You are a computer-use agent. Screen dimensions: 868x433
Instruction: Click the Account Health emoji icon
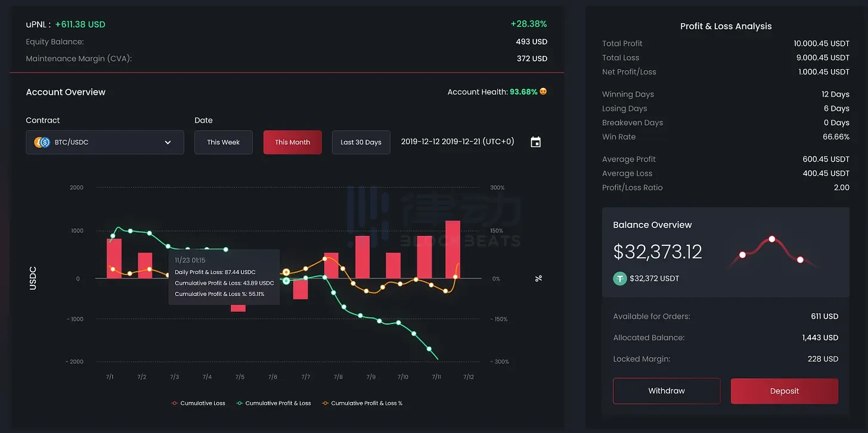point(543,92)
